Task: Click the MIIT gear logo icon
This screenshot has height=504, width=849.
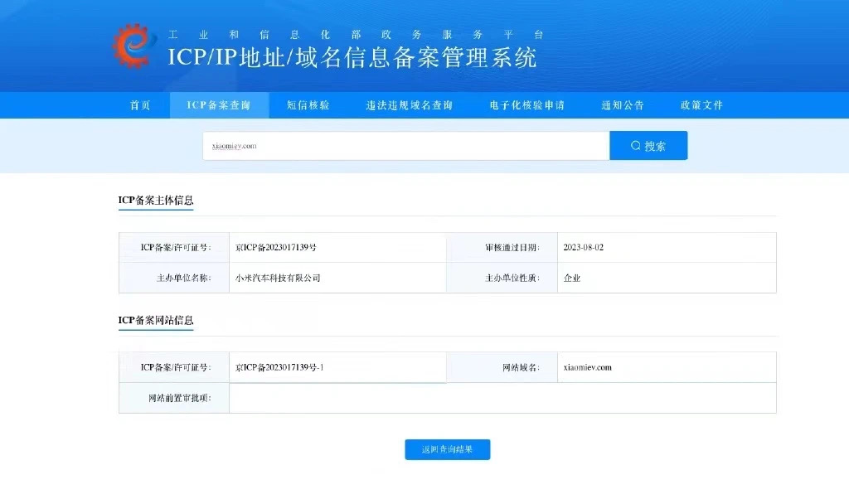Action: click(x=133, y=45)
